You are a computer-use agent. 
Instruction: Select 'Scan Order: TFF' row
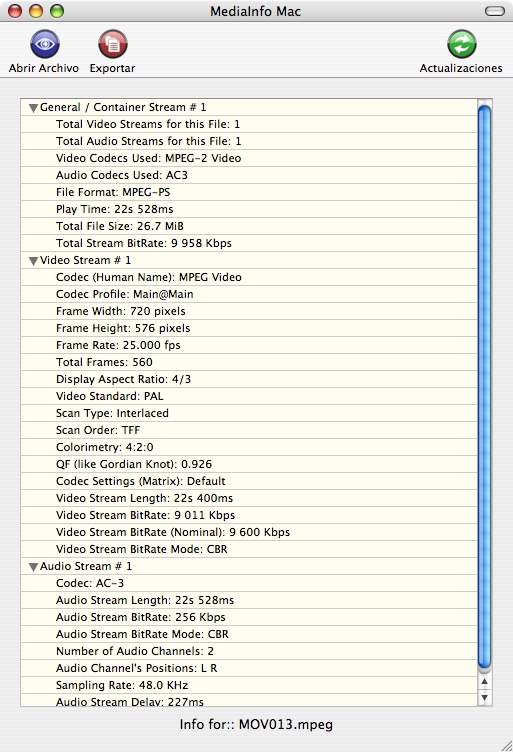click(249, 430)
